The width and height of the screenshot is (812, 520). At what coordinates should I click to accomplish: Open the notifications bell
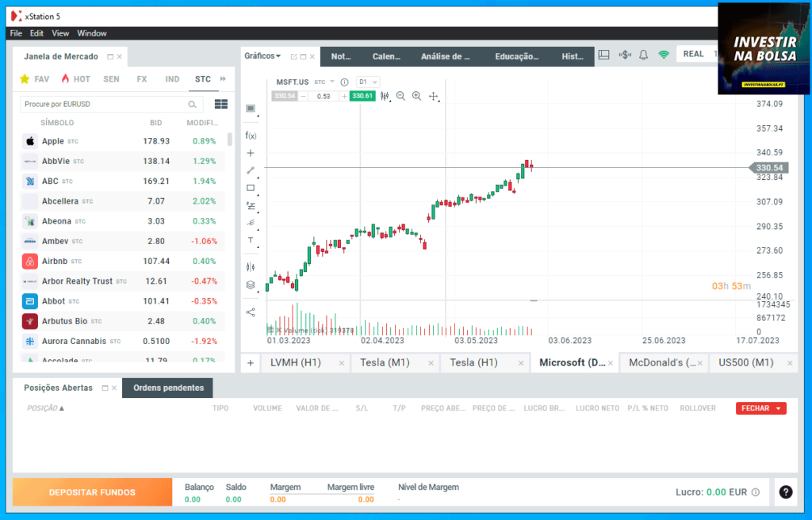643,55
